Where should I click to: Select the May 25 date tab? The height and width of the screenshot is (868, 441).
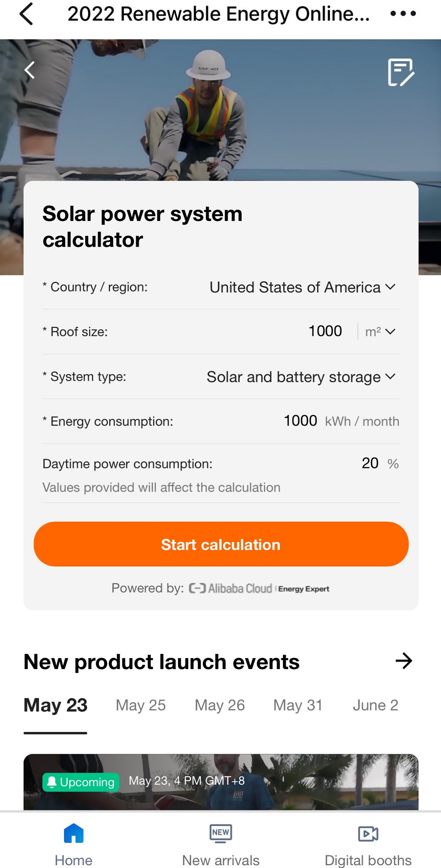140,705
